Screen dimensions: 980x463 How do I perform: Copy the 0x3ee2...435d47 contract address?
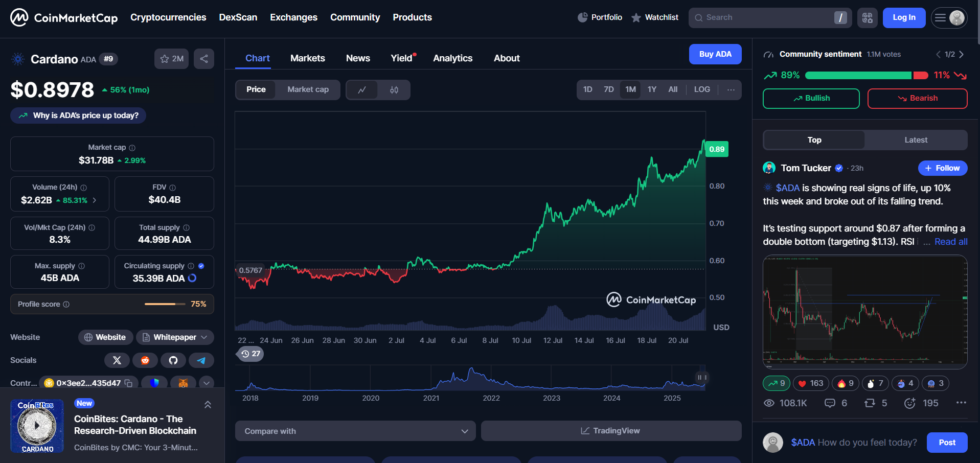click(x=128, y=383)
